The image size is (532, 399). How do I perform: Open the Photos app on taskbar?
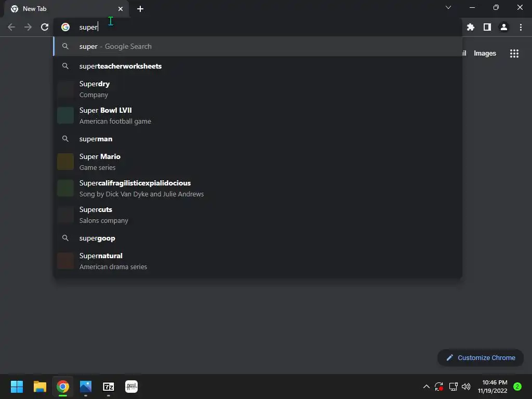[86, 387]
